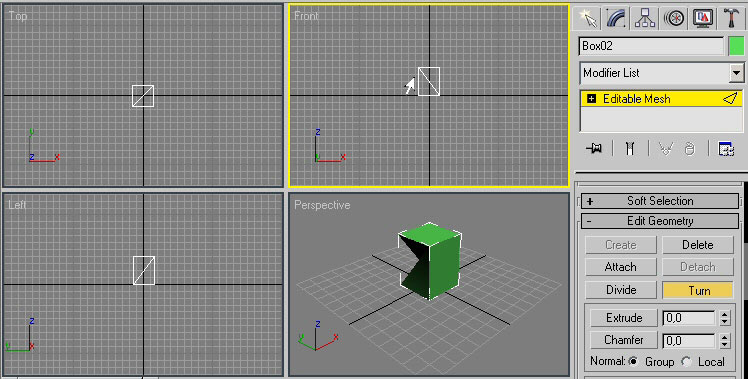Open the Motion command panel tab
This screenshot has width=748, height=379.
[x=674, y=18]
